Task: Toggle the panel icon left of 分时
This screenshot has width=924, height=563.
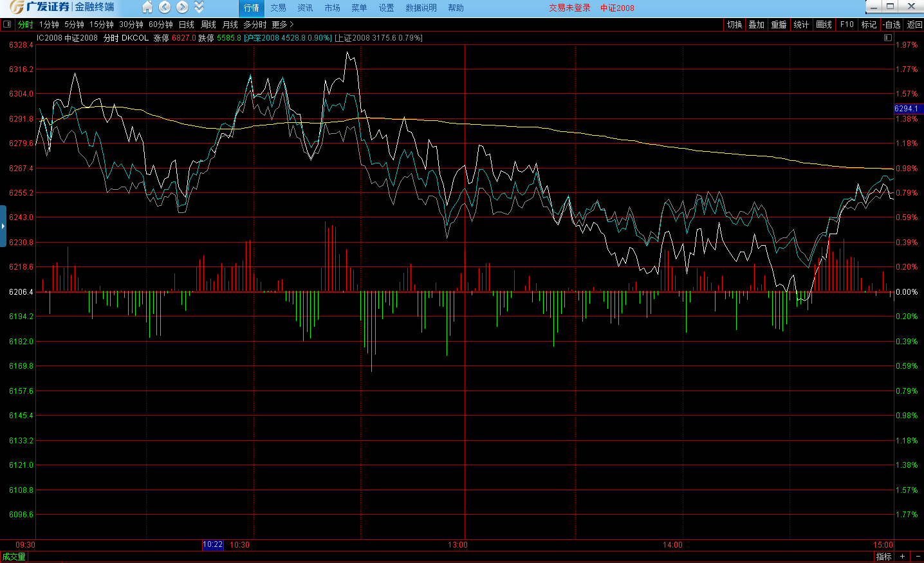Action: pyautogui.click(x=7, y=24)
